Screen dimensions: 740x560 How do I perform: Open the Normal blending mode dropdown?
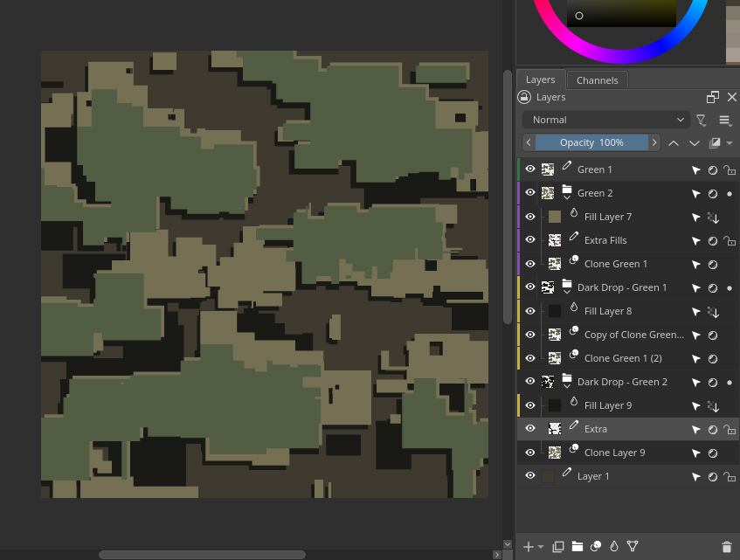(x=606, y=120)
